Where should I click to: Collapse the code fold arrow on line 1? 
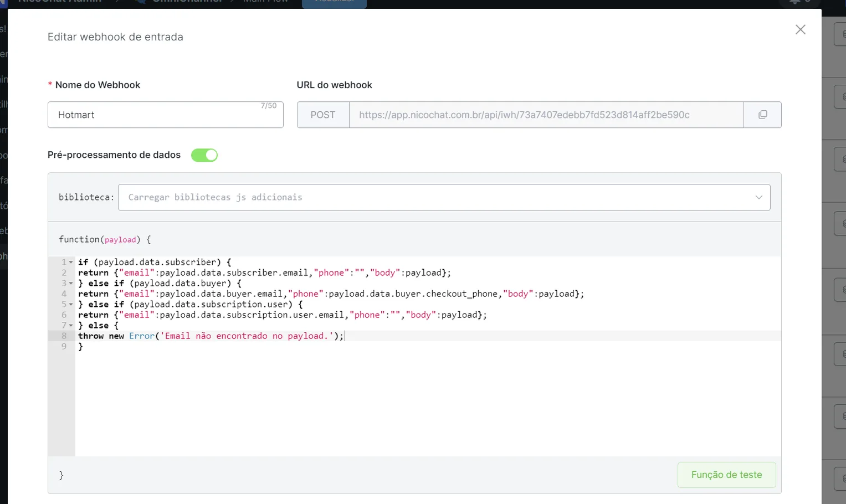coord(71,263)
